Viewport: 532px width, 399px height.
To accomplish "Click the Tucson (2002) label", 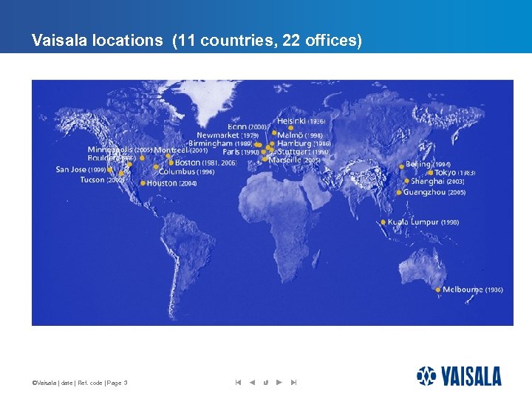I will [102, 180].
